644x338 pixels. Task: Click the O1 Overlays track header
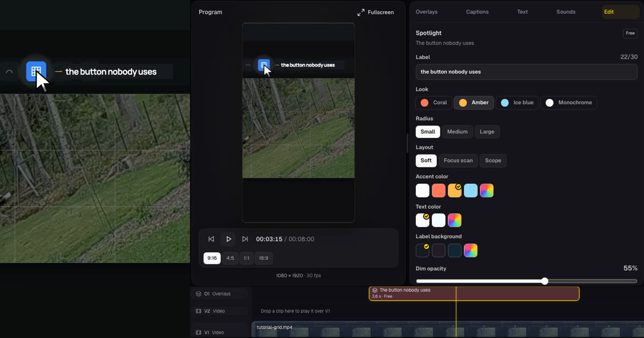click(x=220, y=294)
